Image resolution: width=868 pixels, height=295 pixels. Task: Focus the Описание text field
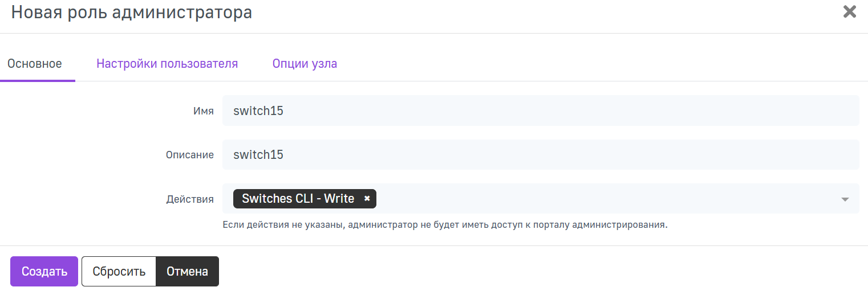(x=540, y=154)
